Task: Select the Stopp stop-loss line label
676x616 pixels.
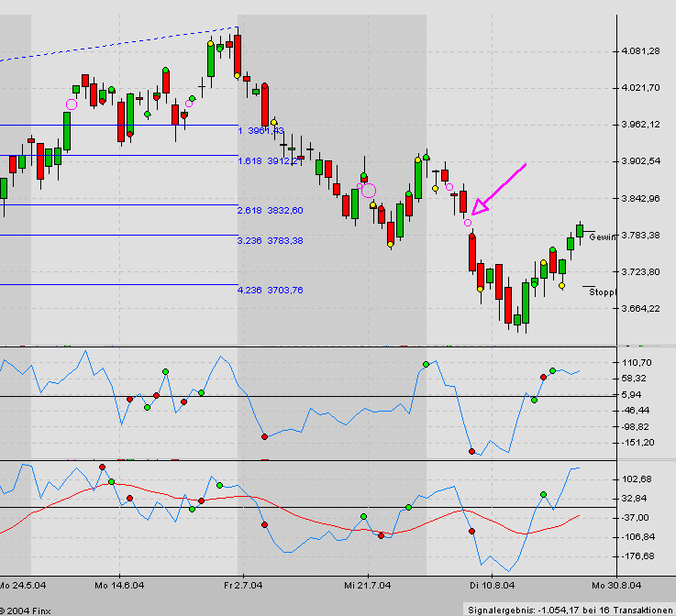Action: click(602, 292)
